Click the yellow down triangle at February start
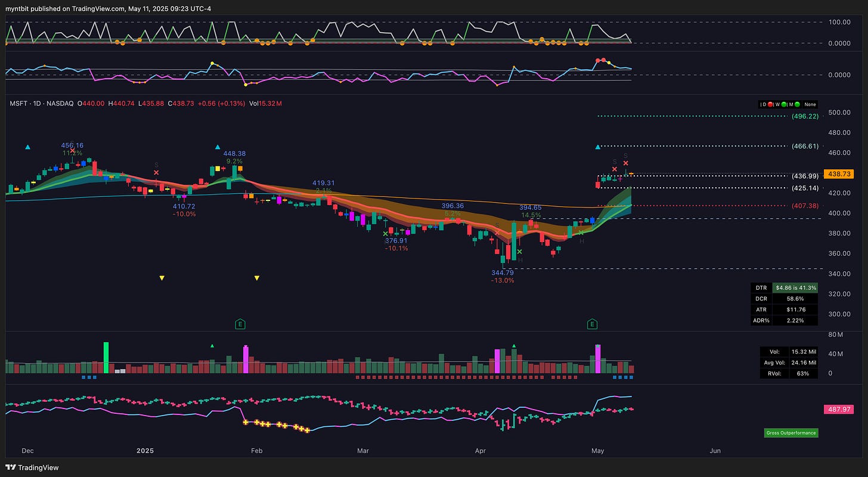This screenshot has width=868, height=477. click(257, 278)
